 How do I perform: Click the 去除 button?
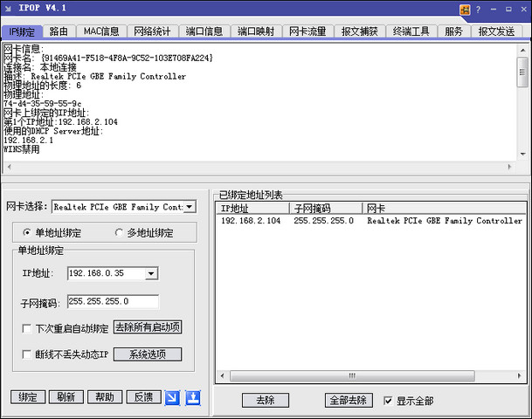pyautogui.click(x=266, y=401)
